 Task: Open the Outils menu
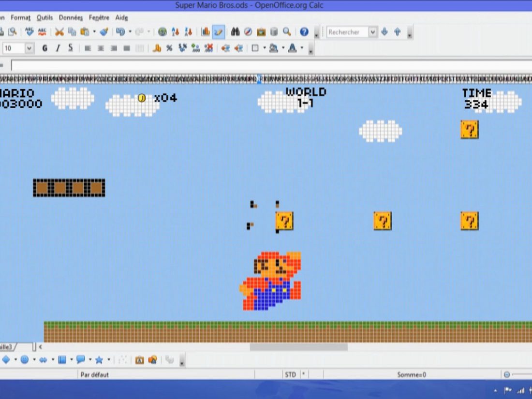tap(44, 17)
